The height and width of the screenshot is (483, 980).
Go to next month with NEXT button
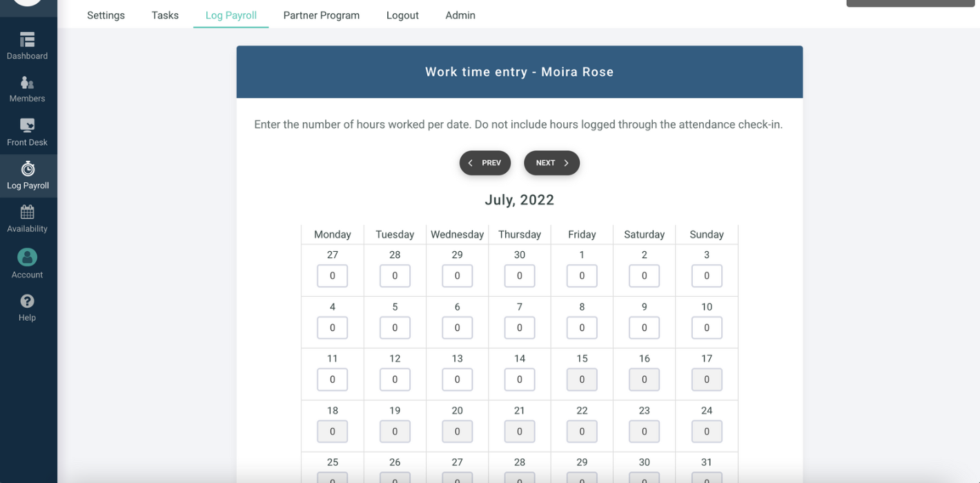[551, 163]
